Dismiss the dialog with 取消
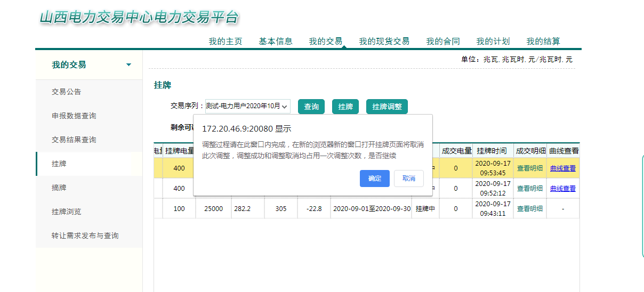 (x=408, y=179)
